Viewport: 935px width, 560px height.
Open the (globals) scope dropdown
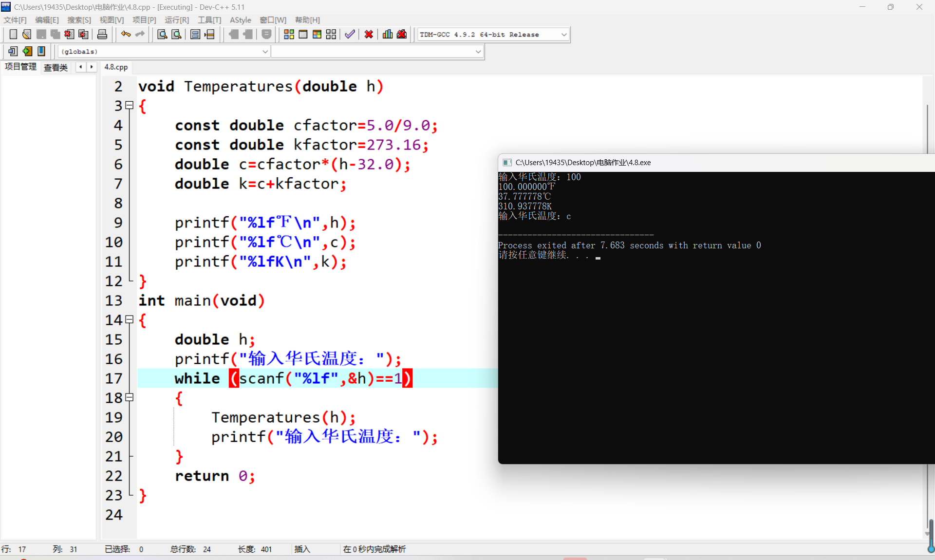click(x=265, y=52)
